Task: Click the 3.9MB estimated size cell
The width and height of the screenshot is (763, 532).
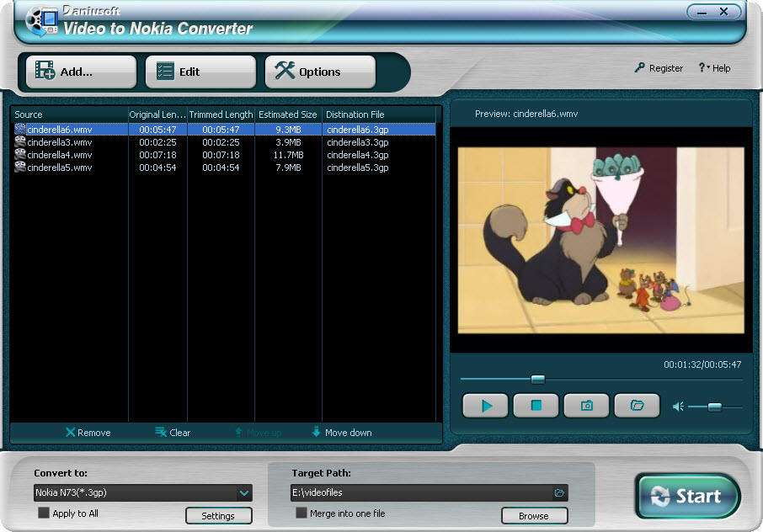Action: (x=288, y=142)
